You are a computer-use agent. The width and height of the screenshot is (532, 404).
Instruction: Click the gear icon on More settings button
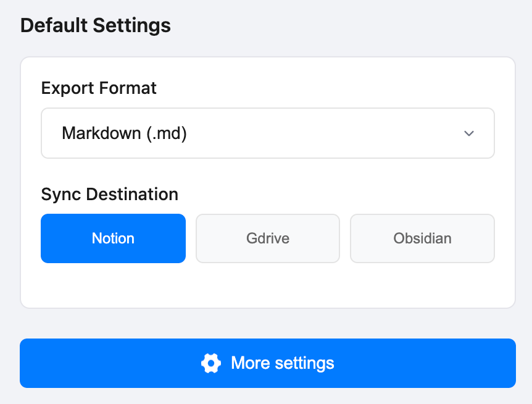(211, 363)
